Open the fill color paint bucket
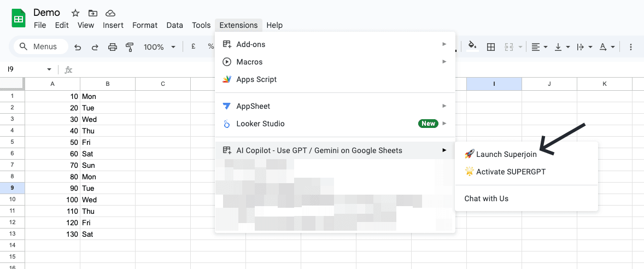This screenshot has width=644, height=269. click(473, 46)
